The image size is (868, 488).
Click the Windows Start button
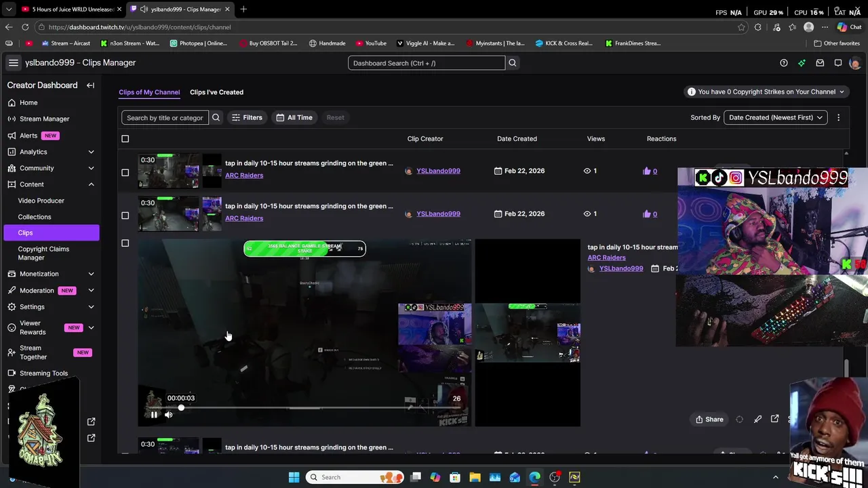click(x=294, y=477)
